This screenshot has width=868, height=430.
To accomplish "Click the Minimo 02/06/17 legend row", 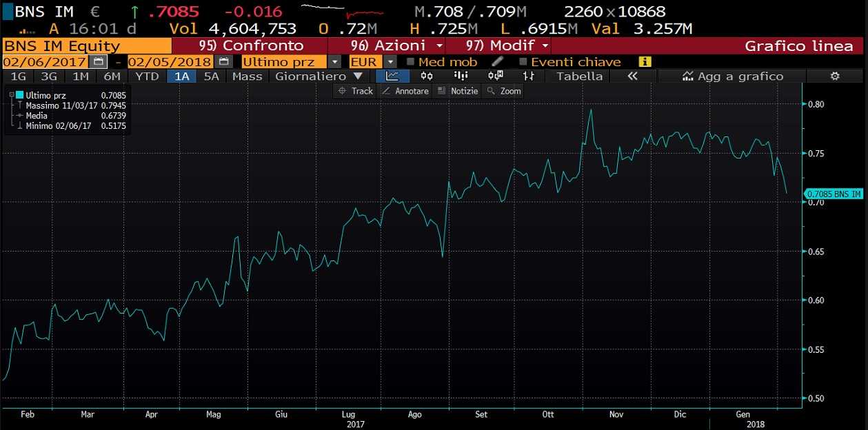I will coord(71,126).
